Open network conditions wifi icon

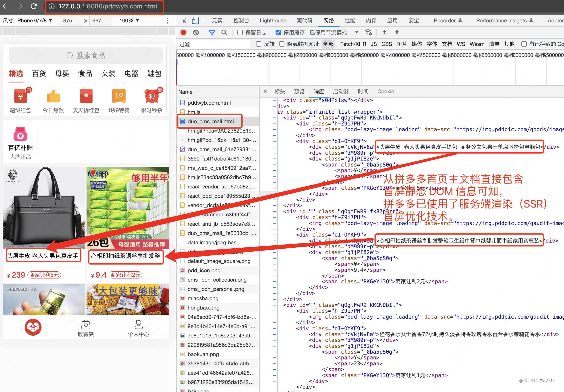(x=368, y=32)
